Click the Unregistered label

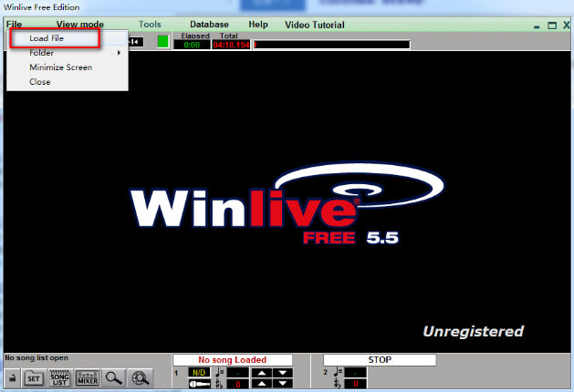[x=474, y=331]
